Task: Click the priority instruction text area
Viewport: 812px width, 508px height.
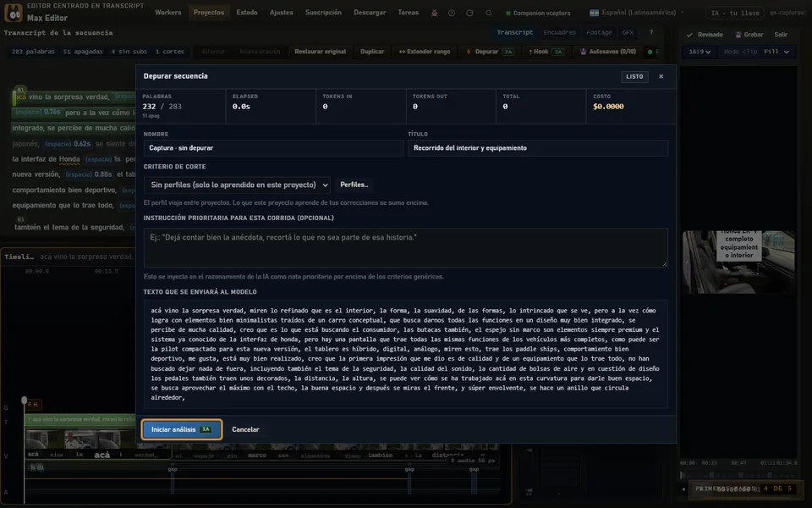Action: point(405,248)
